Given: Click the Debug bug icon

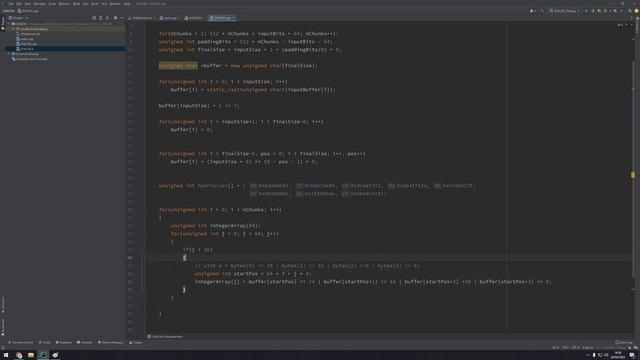Looking at the screenshot, I should coord(593,11).
